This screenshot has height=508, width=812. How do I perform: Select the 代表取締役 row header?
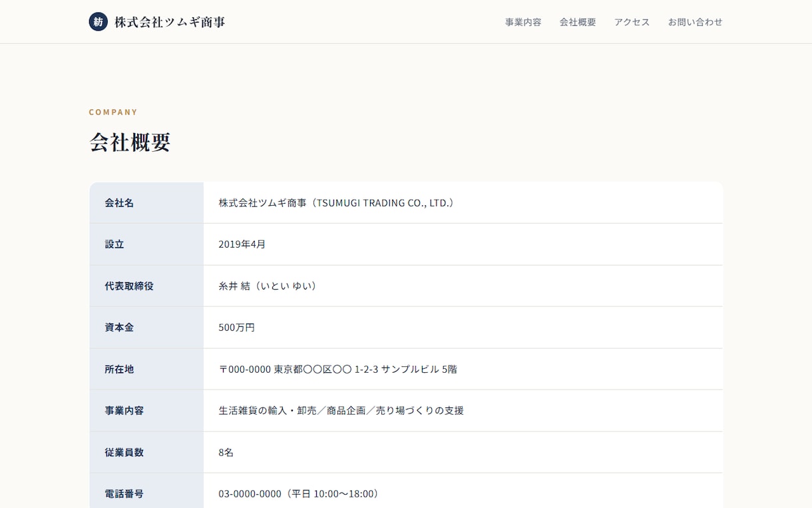point(146,286)
